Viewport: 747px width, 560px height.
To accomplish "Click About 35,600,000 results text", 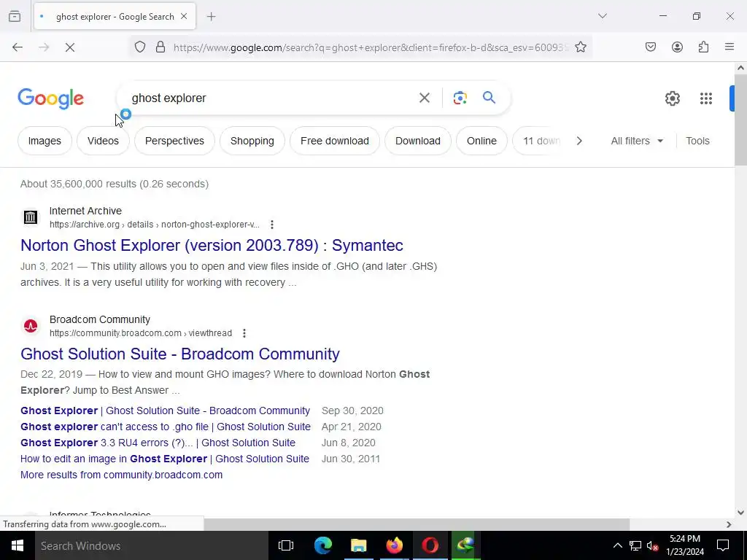I will coord(115,184).
